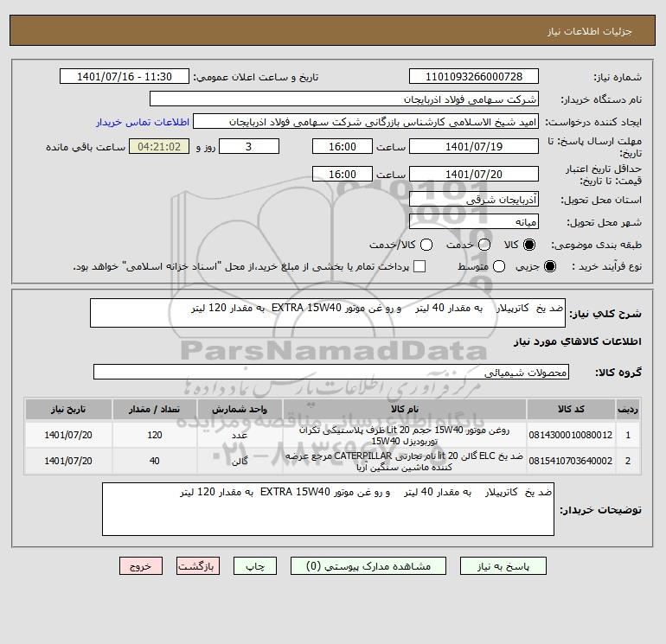Click the شرح کلی نیاز description box
Image resolution: width=666 pixels, height=644 pixels.
[x=328, y=313]
